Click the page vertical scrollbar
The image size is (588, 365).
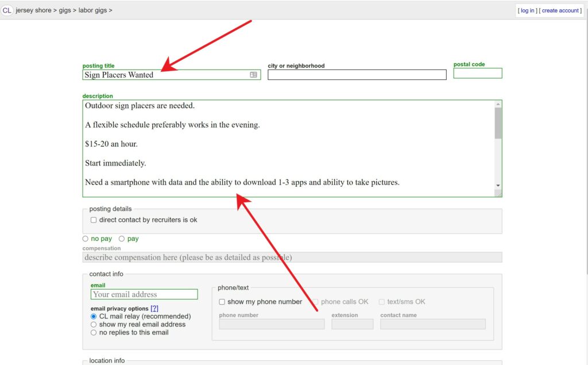586,143
